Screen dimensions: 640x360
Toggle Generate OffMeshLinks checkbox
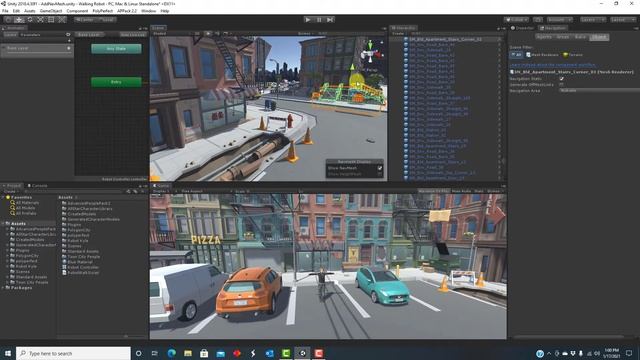point(562,84)
